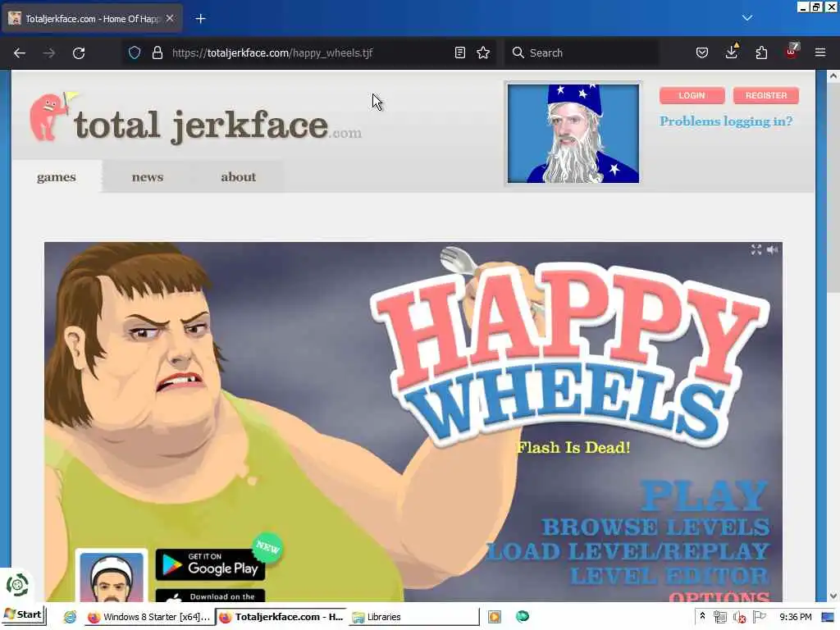Select OPTIONS in game menu

point(719,597)
